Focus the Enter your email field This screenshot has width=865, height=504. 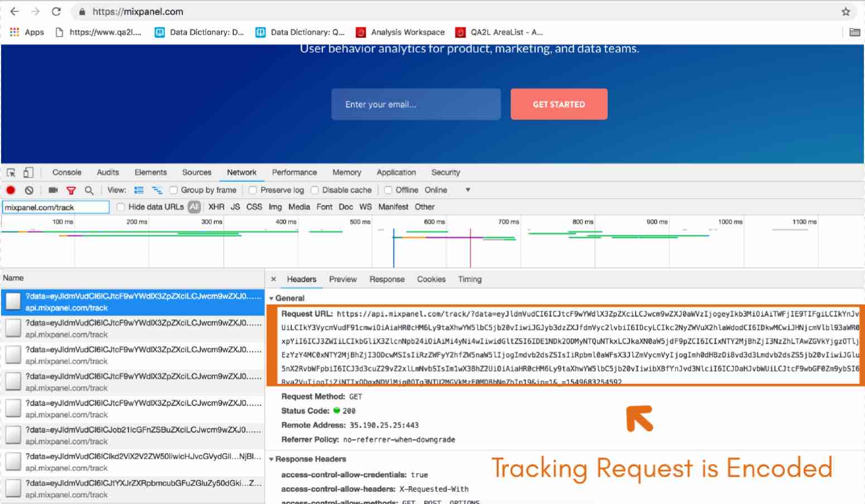(416, 104)
